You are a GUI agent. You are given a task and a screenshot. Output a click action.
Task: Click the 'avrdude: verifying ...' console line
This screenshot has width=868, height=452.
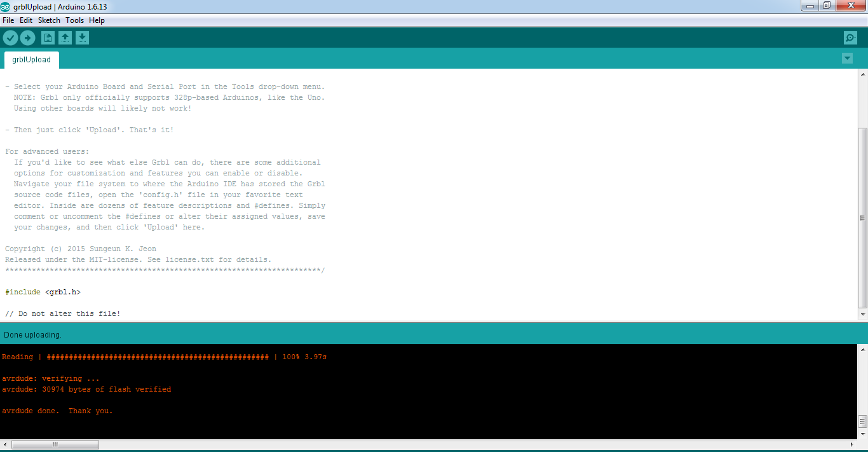[x=51, y=378]
